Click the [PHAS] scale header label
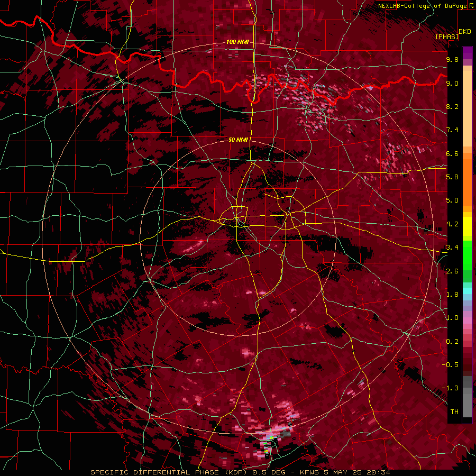 click(447, 36)
